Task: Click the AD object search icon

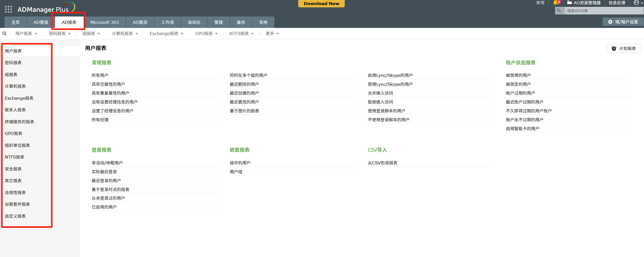Action: pos(559,11)
